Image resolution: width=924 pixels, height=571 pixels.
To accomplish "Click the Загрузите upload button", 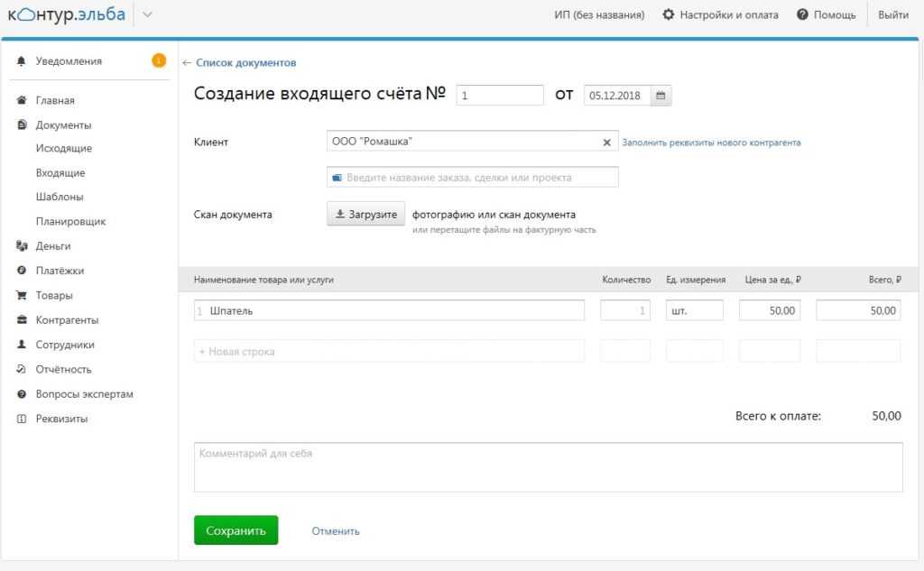I will 365,215.
